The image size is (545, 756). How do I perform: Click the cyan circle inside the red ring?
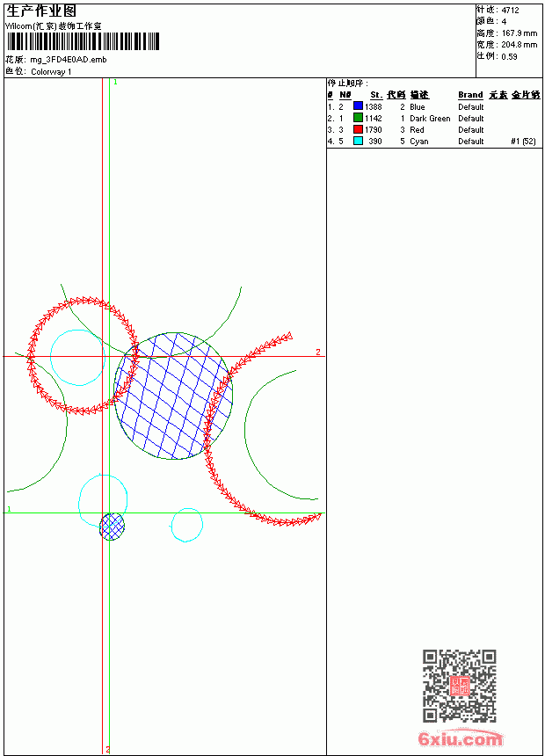pyautogui.click(x=77, y=358)
